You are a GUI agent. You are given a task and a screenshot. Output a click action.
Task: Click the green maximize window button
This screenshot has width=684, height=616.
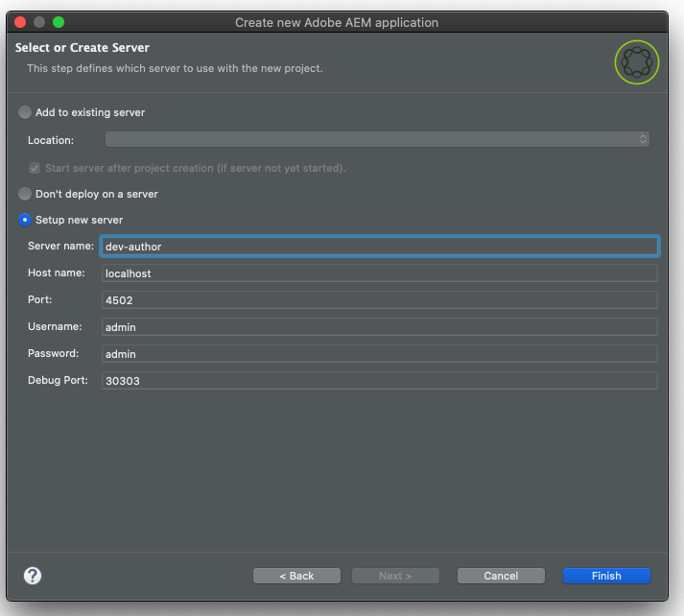click(x=59, y=22)
